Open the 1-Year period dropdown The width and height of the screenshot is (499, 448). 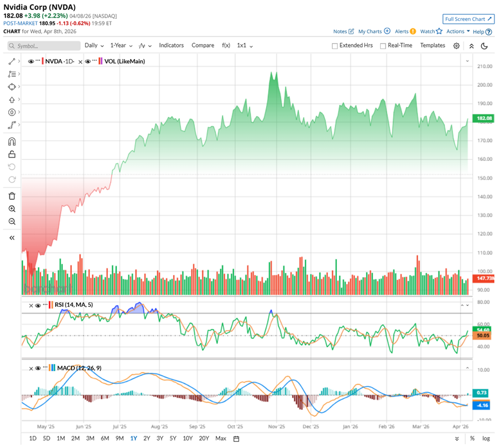coord(121,45)
